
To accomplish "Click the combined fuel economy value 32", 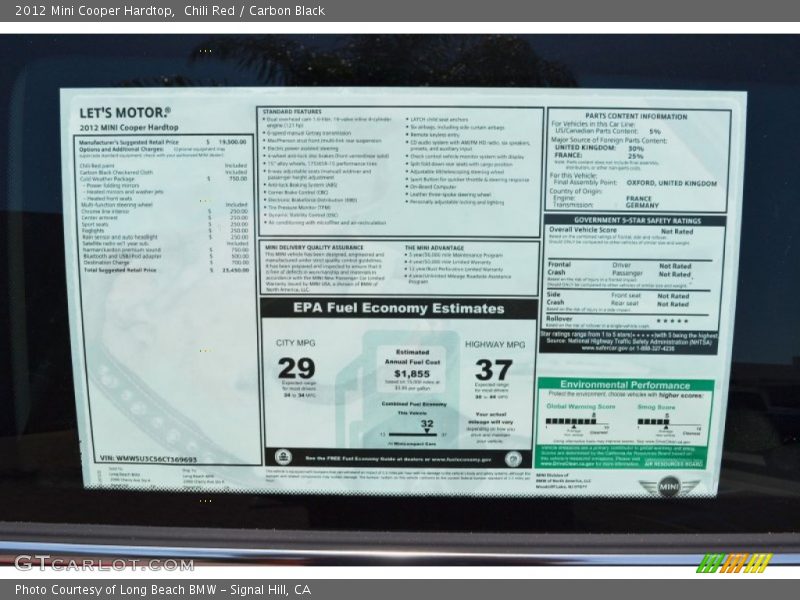I will (427, 423).
